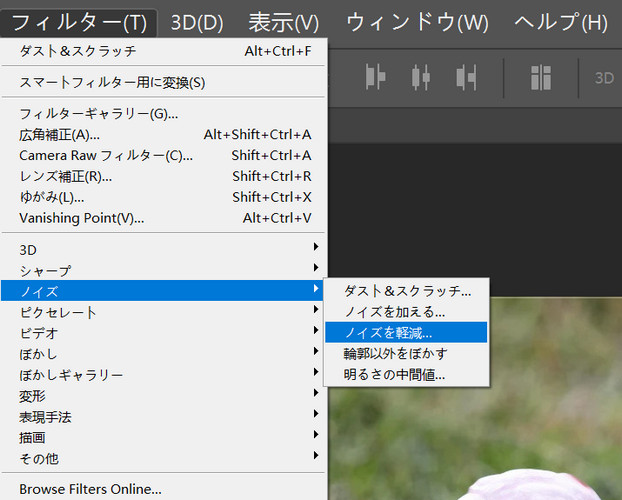Image resolution: width=622 pixels, height=500 pixels.
Task: Click align right edges icon
Action: tap(466, 77)
